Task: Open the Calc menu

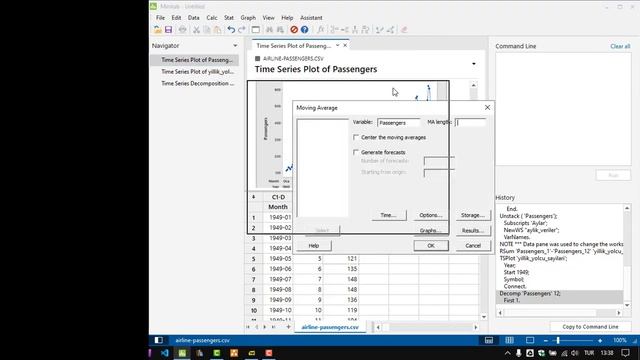Action: (212, 18)
